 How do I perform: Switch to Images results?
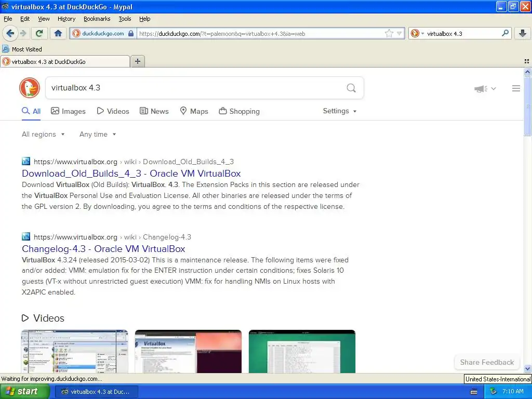(x=68, y=111)
